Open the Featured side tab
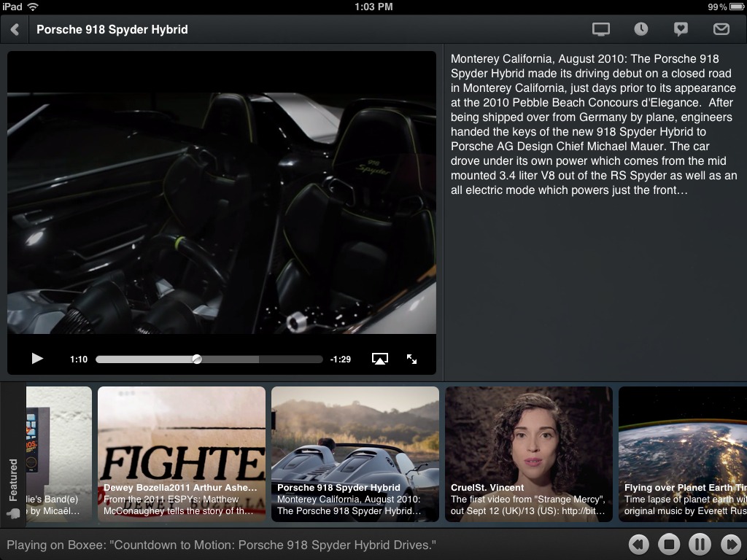Viewport: 747px width, 560px height. pyautogui.click(x=13, y=485)
